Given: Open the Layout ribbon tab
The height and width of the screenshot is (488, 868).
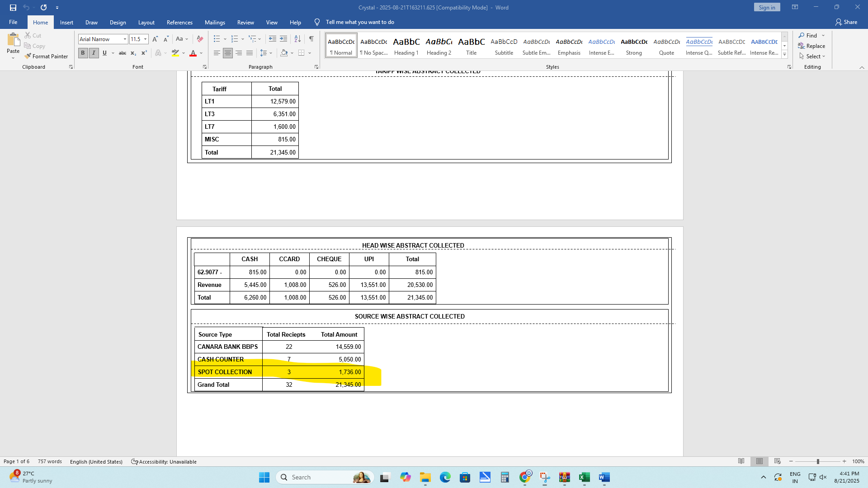Looking at the screenshot, I should pyautogui.click(x=146, y=22).
